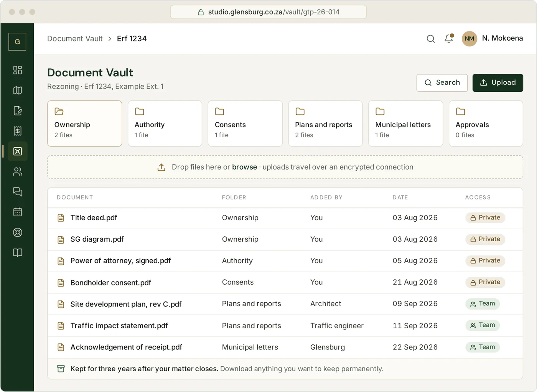Open the open-book guide icon in sidebar
The width and height of the screenshot is (537, 392).
(18, 253)
